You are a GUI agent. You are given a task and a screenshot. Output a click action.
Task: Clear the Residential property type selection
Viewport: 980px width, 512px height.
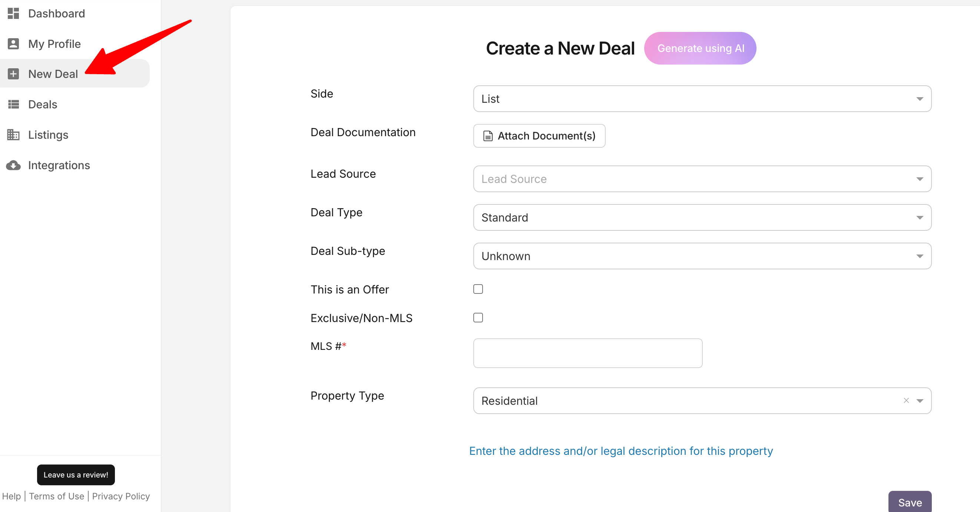click(906, 400)
